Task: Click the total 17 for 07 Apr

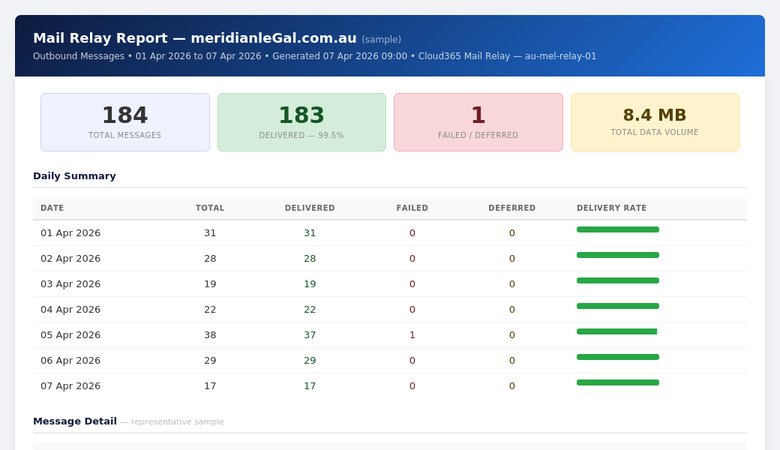Action: click(210, 386)
